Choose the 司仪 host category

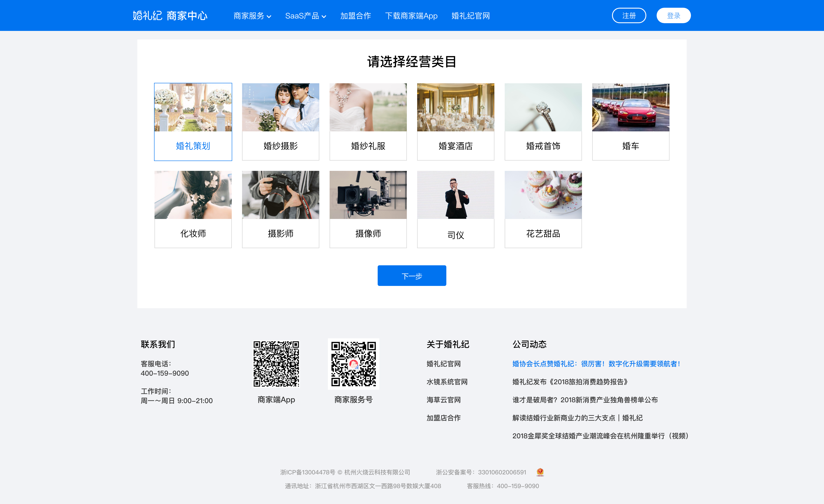(456, 209)
